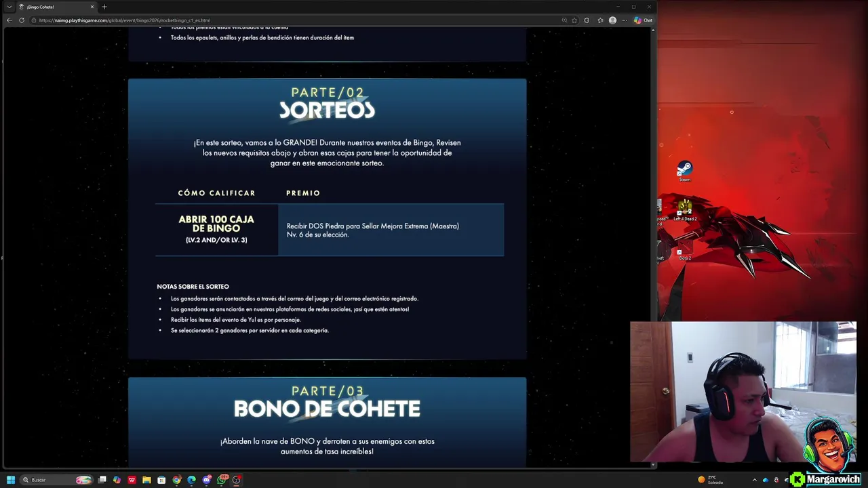Click the taskbar Buscar search box

[x=56, y=480]
